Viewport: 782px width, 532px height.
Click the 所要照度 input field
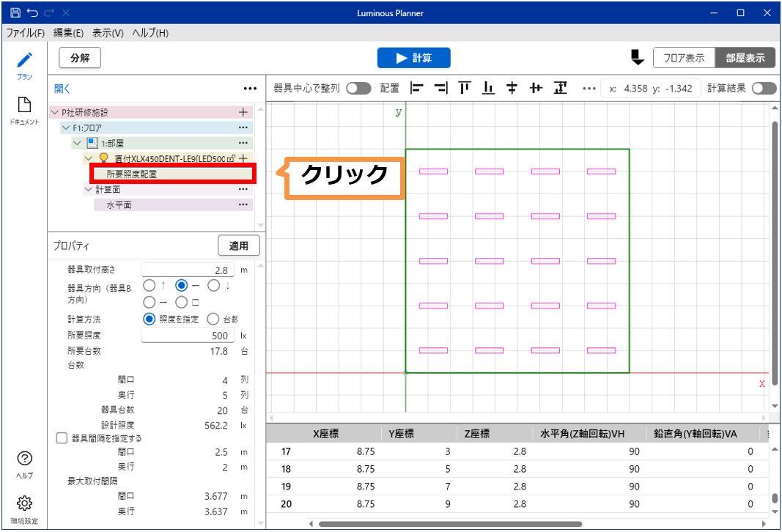pos(188,335)
